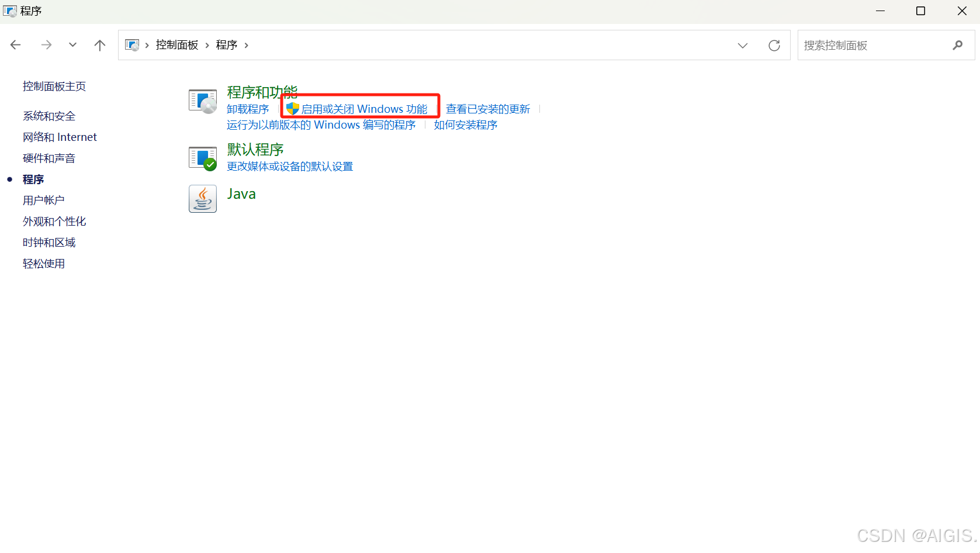Screen dimensions: 980x553
Task: Maximize the 程序 window
Action: 920,11
